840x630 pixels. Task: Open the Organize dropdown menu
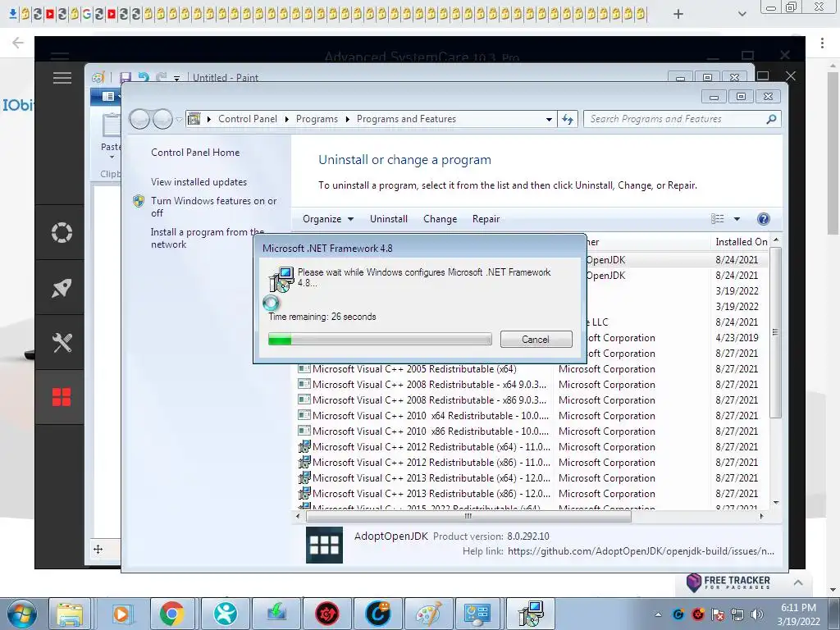tap(328, 218)
